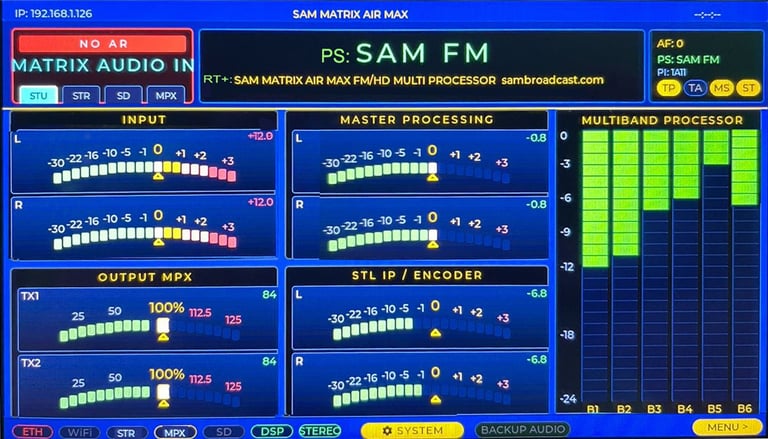This screenshot has width=768, height=439.
Task: Open the SYSTEM settings with gear icon
Action: click(x=412, y=430)
